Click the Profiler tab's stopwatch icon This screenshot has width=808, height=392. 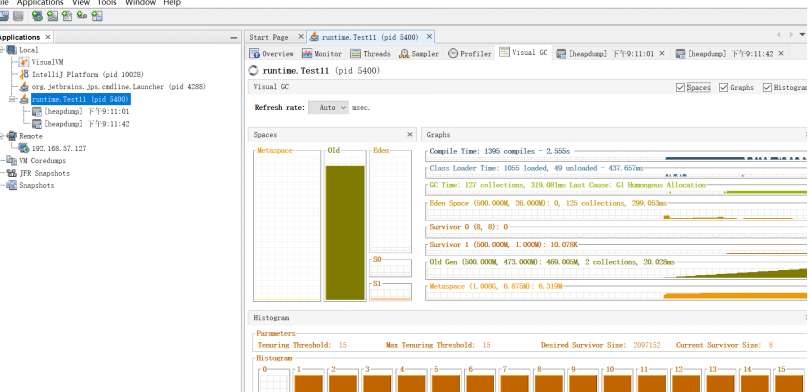tap(453, 54)
